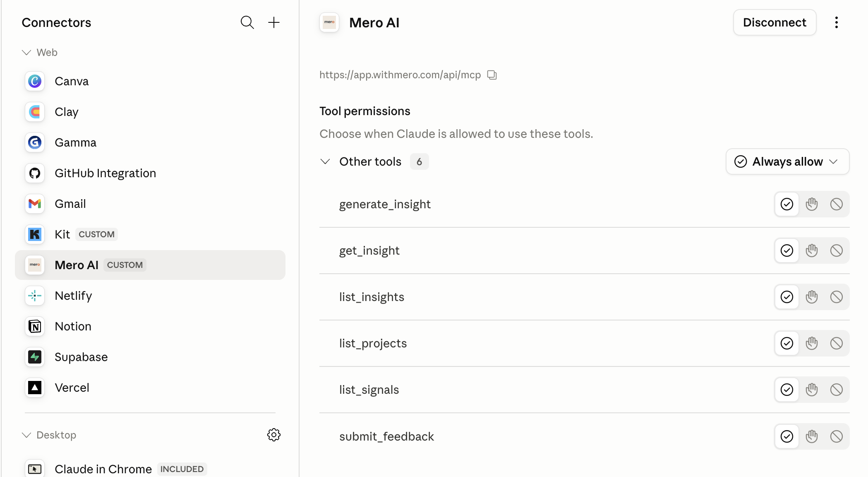Click the get_insight tool name
Screen dimensions: 868x477
(x=369, y=251)
